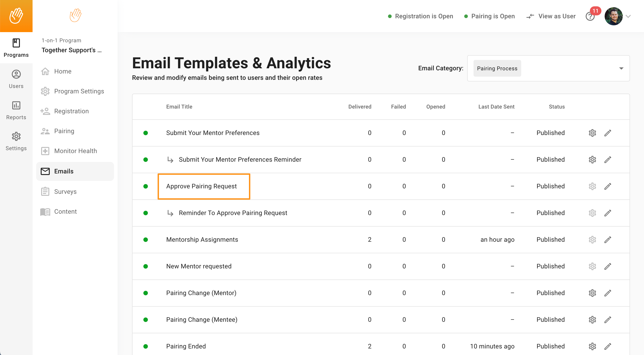This screenshot has width=644, height=355.
Task: Open settings gear for New Mentor requested
Action: (x=592, y=266)
